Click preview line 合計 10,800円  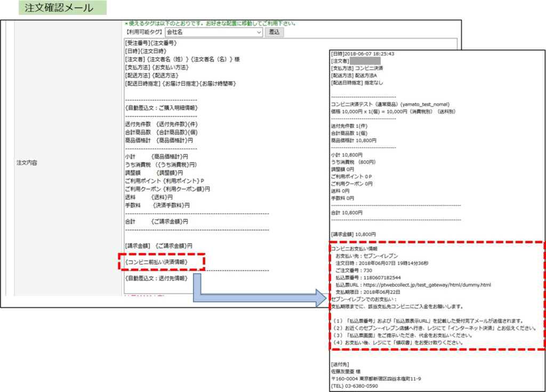coord(347,213)
